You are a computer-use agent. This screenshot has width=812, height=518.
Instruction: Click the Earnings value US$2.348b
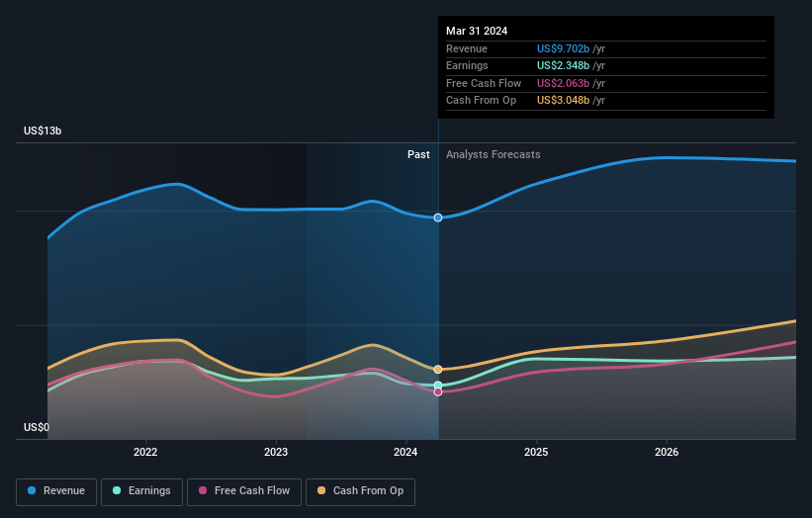point(563,65)
